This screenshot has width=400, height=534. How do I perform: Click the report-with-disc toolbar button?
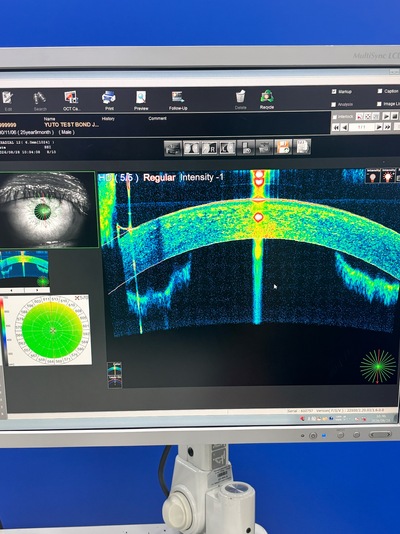coord(246,147)
